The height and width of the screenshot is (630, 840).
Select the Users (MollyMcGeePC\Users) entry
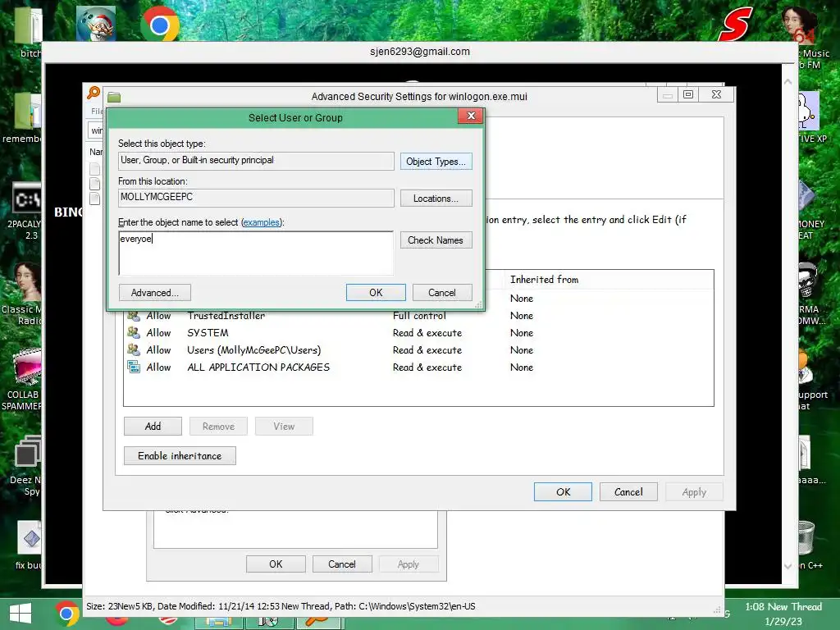[x=418, y=349]
